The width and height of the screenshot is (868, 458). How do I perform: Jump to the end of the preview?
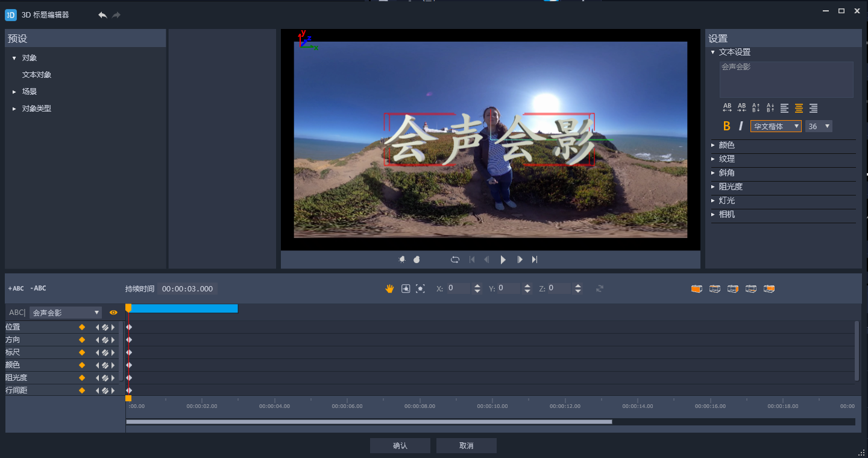click(535, 259)
